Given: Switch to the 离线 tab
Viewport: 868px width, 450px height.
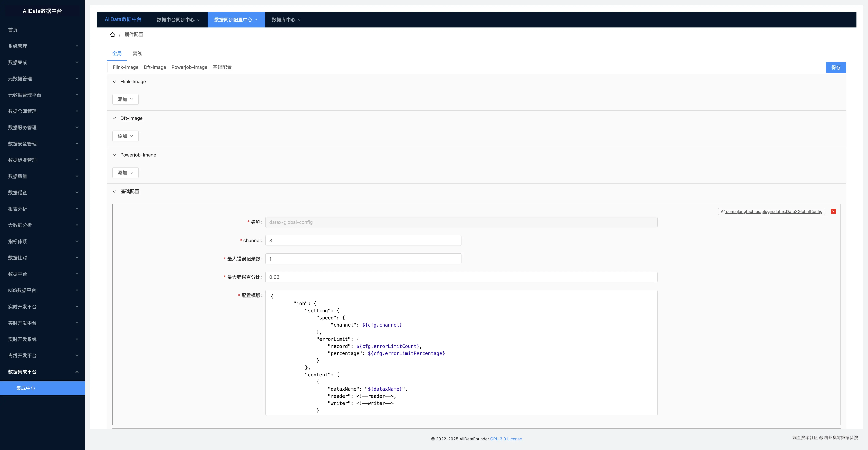Looking at the screenshot, I should pos(137,54).
